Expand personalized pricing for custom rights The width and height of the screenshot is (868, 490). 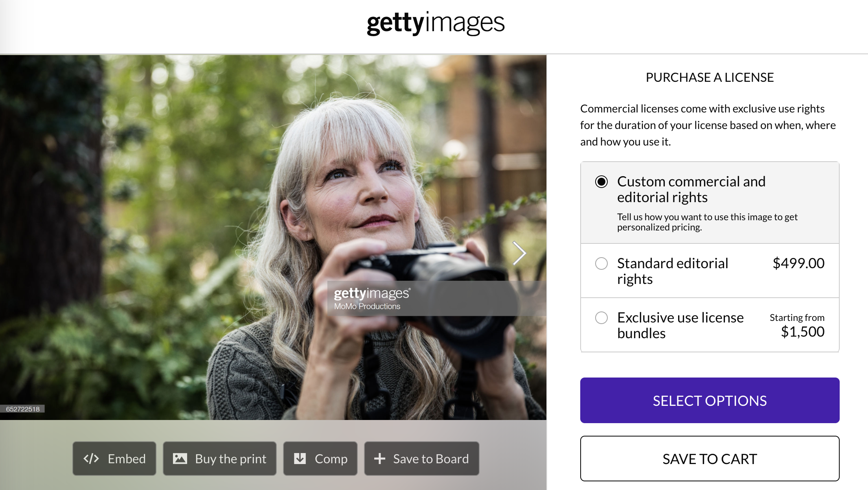(x=710, y=203)
